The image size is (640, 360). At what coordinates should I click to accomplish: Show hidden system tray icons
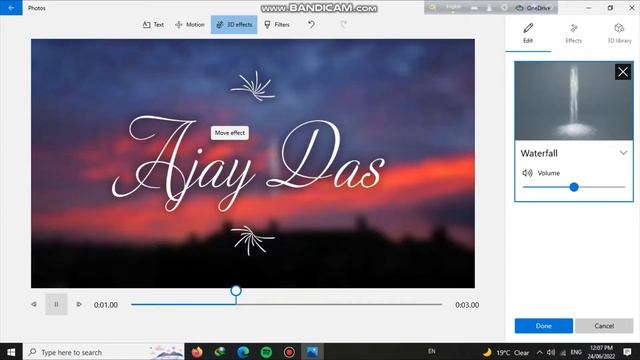tap(540, 352)
